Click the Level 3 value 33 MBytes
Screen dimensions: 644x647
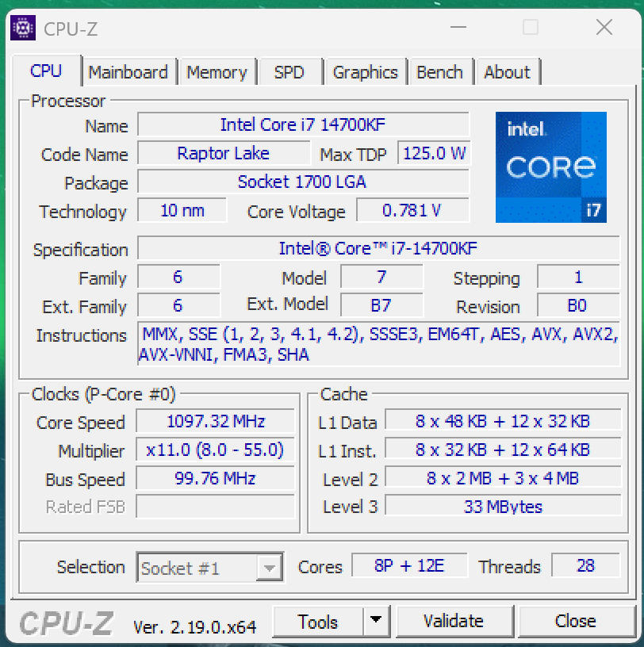pyautogui.click(x=503, y=507)
